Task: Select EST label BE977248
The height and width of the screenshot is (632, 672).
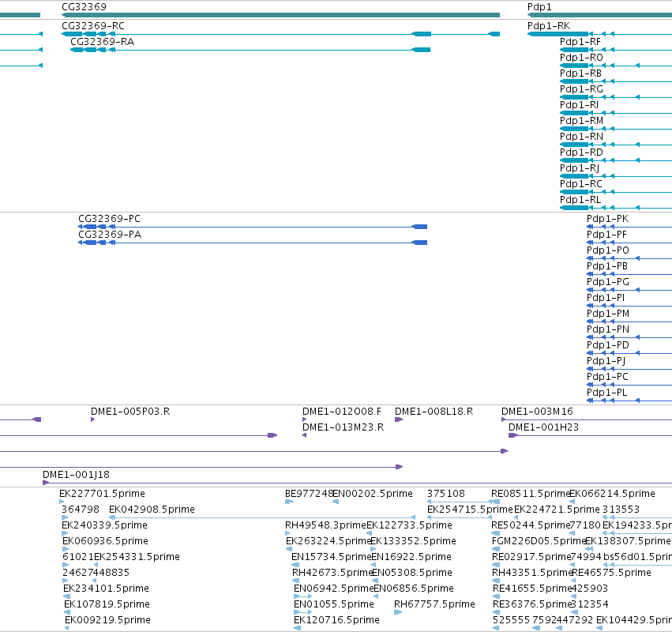Action: click(x=309, y=494)
